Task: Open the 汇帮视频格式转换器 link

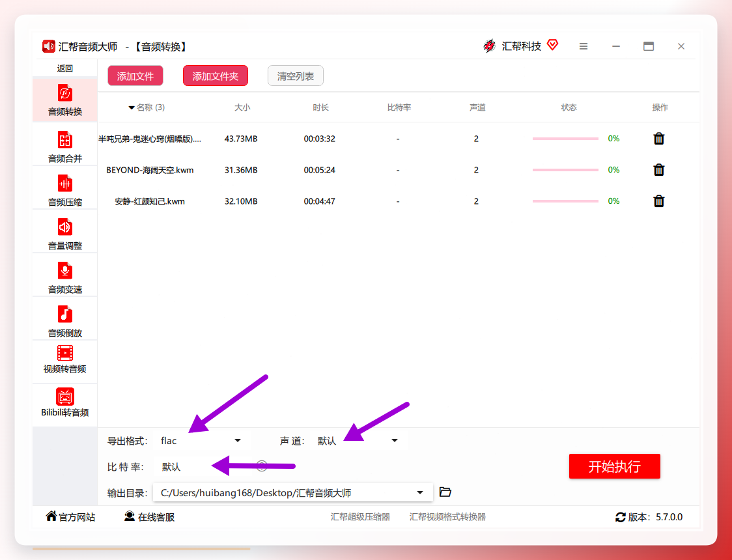Action: [x=447, y=517]
